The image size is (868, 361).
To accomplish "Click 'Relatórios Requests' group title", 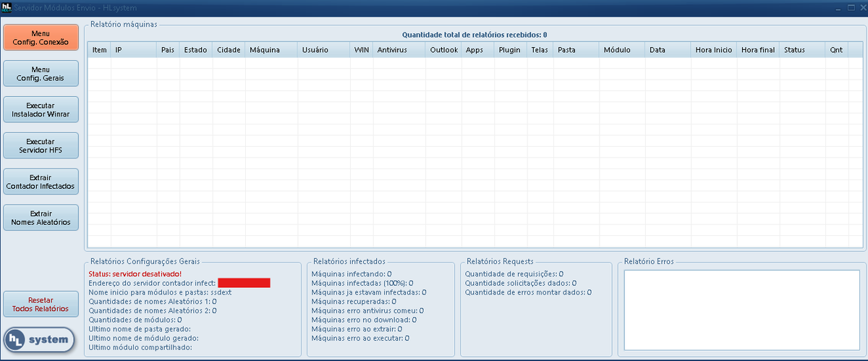I will pos(500,260).
